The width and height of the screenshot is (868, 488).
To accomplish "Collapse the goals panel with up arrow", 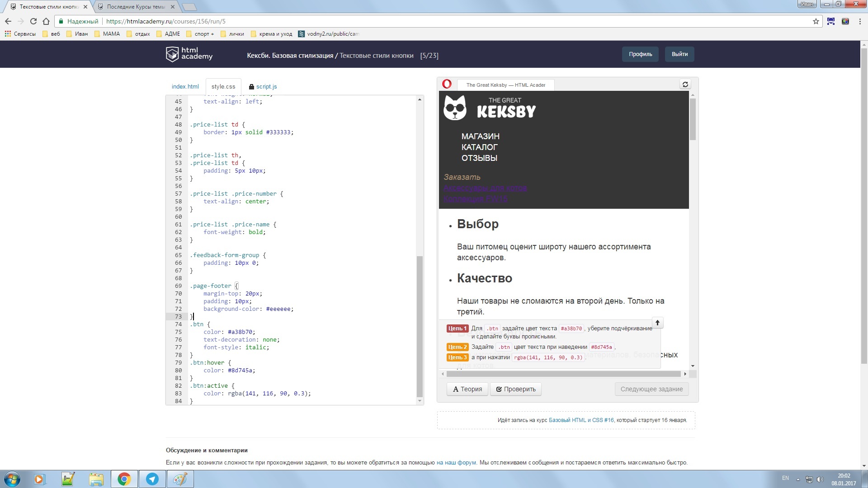I will (x=658, y=323).
